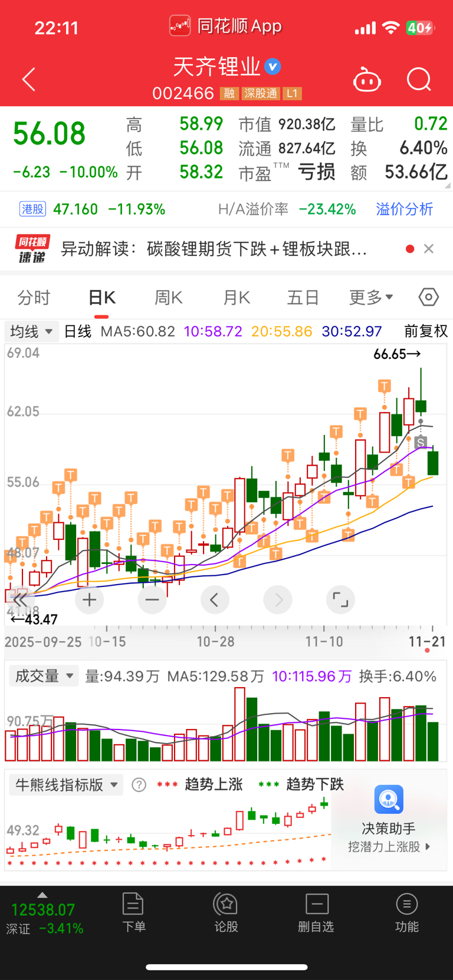Tap the 43.47 low price label

34,619
